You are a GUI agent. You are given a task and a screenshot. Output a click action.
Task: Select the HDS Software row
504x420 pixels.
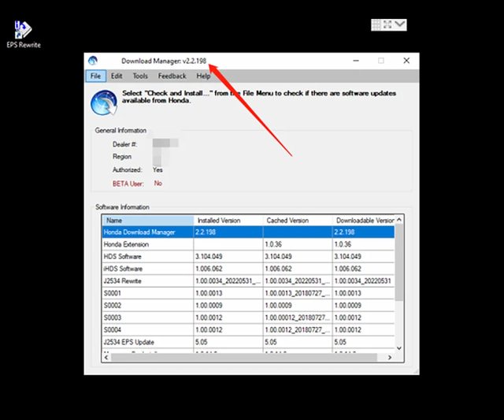pyautogui.click(x=248, y=256)
